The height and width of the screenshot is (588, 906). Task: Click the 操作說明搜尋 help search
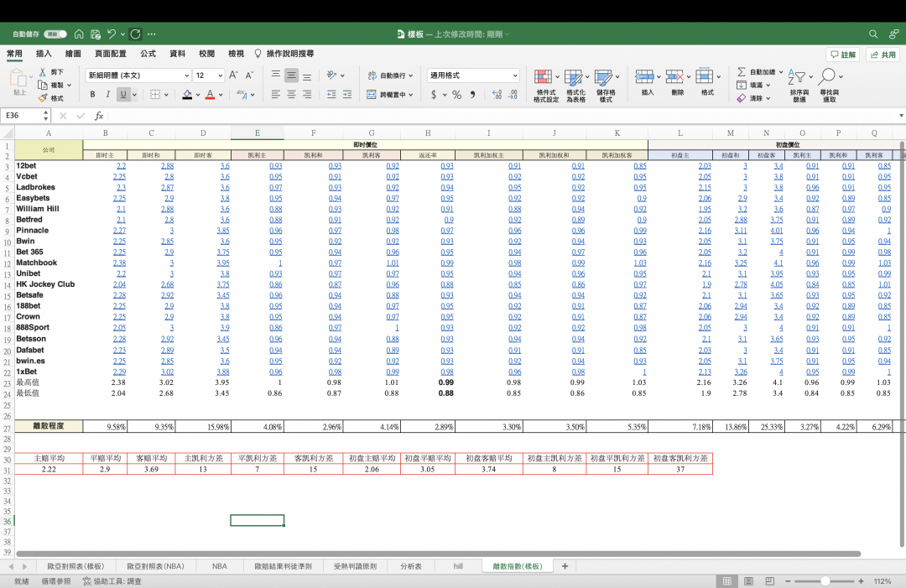[x=284, y=54]
